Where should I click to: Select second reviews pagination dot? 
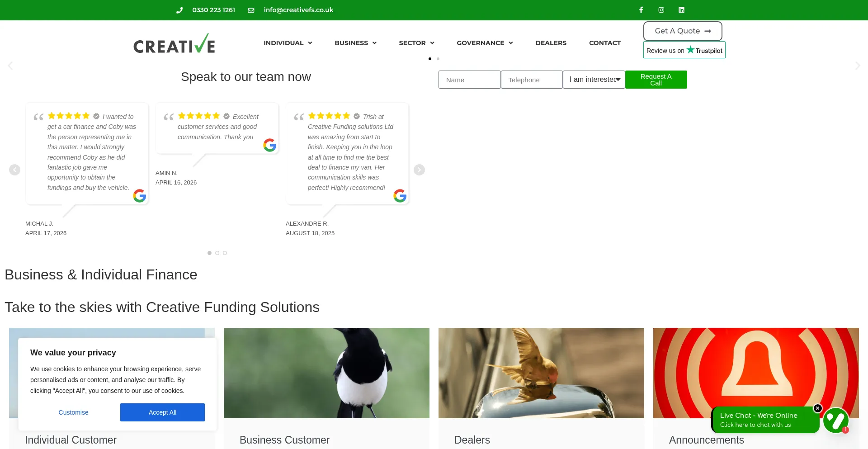(x=217, y=253)
